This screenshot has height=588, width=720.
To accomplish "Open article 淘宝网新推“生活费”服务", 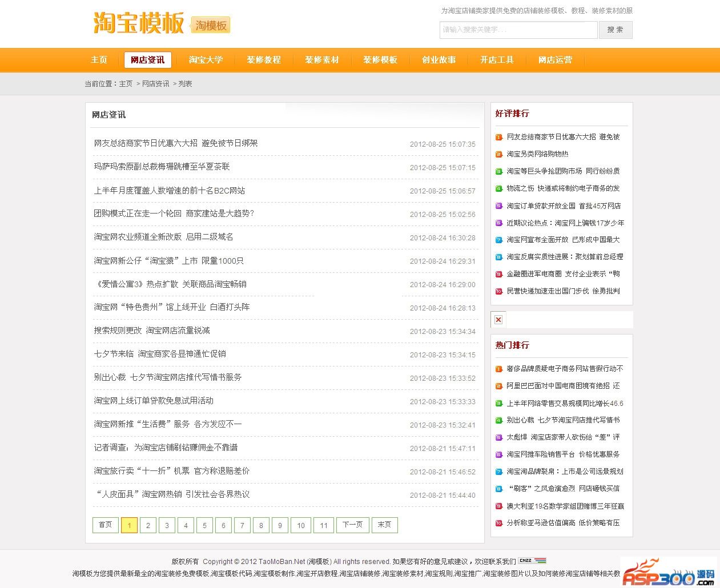I will pyautogui.click(x=168, y=424).
